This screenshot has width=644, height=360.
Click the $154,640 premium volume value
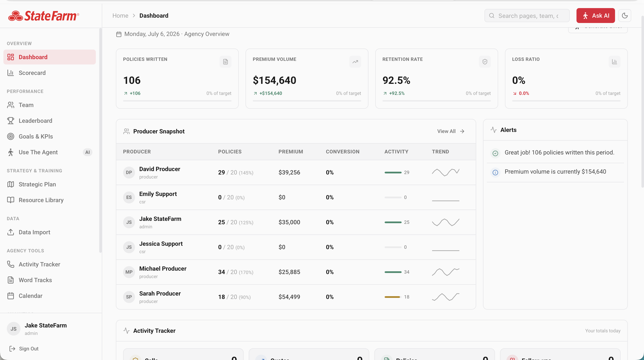(274, 80)
